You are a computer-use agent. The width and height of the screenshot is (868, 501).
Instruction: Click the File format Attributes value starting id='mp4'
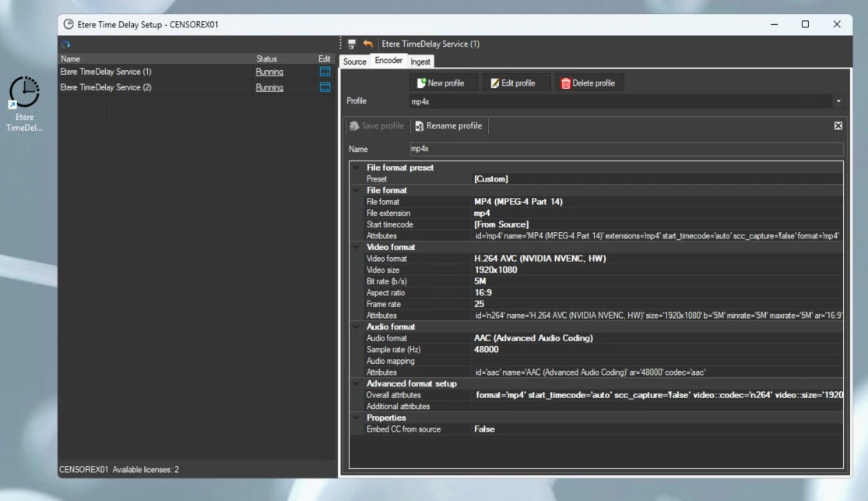pos(656,236)
